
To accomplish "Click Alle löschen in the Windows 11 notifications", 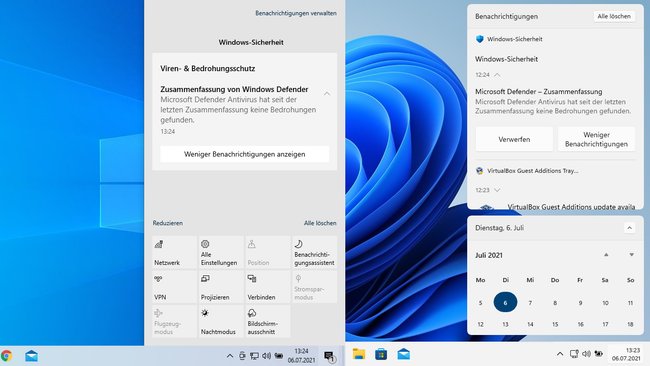I will coord(614,16).
